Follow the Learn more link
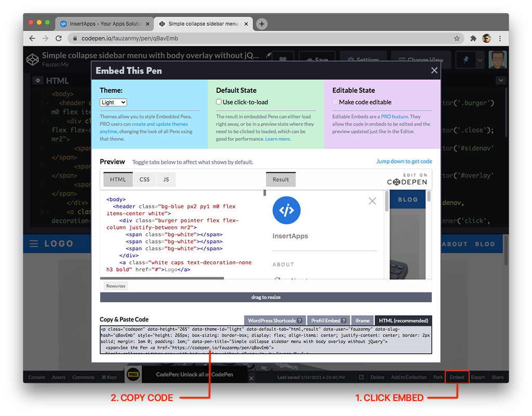The height and width of the screenshot is (416, 532). pyautogui.click(x=277, y=139)
